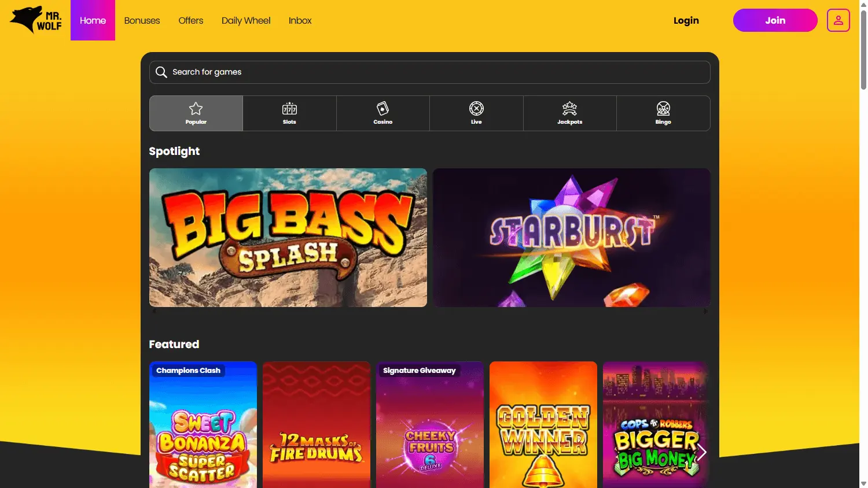Focus the Search for games field
This screenshot has height=488, width=868.
pos(430,72)
